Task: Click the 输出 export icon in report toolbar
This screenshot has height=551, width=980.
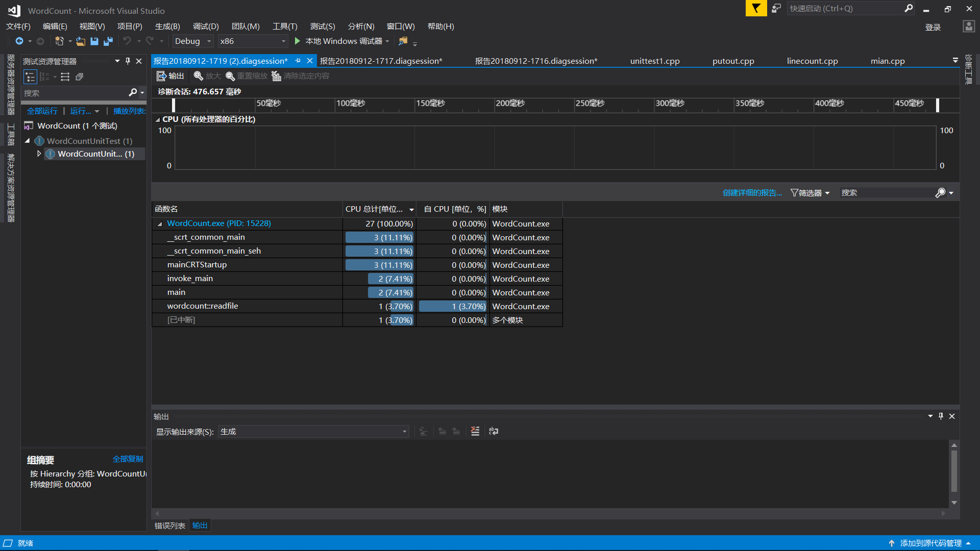Action: [161, 76]
